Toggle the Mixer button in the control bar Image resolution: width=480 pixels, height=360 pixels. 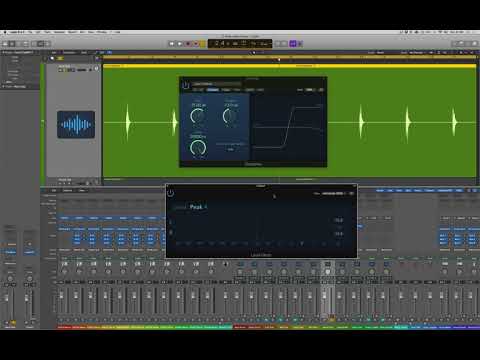41,44
